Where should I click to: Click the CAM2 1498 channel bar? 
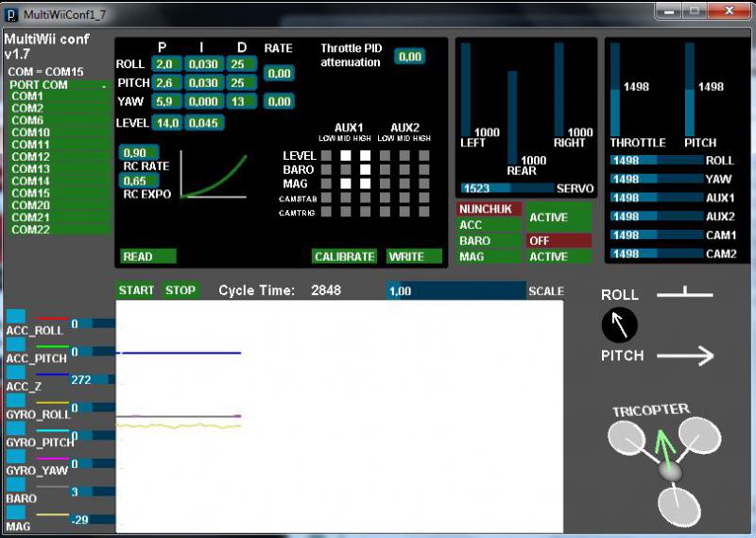pos(657,253)
